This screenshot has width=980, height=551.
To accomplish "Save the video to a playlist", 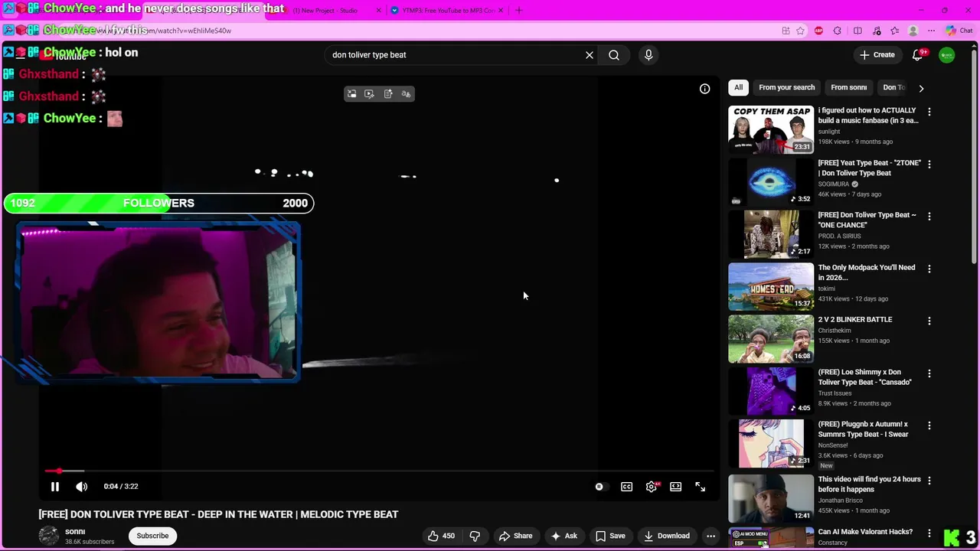I will pos(610,536).
